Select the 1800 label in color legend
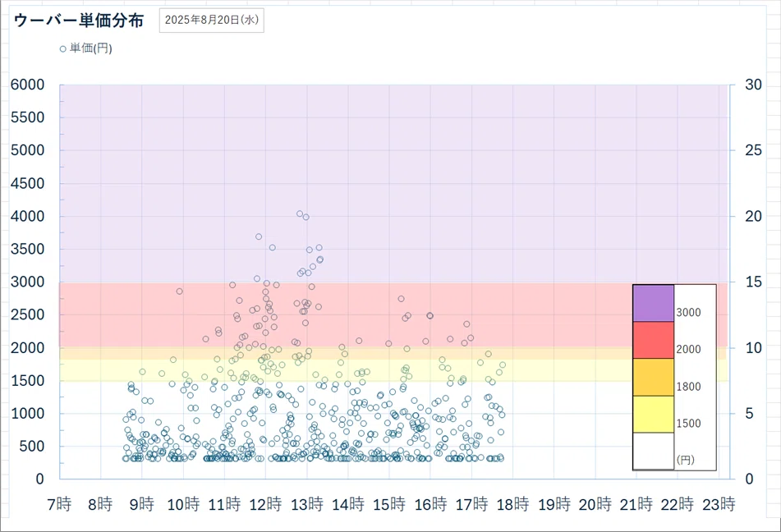This screenshot has height=532, width=781. [x=688, y=387]
